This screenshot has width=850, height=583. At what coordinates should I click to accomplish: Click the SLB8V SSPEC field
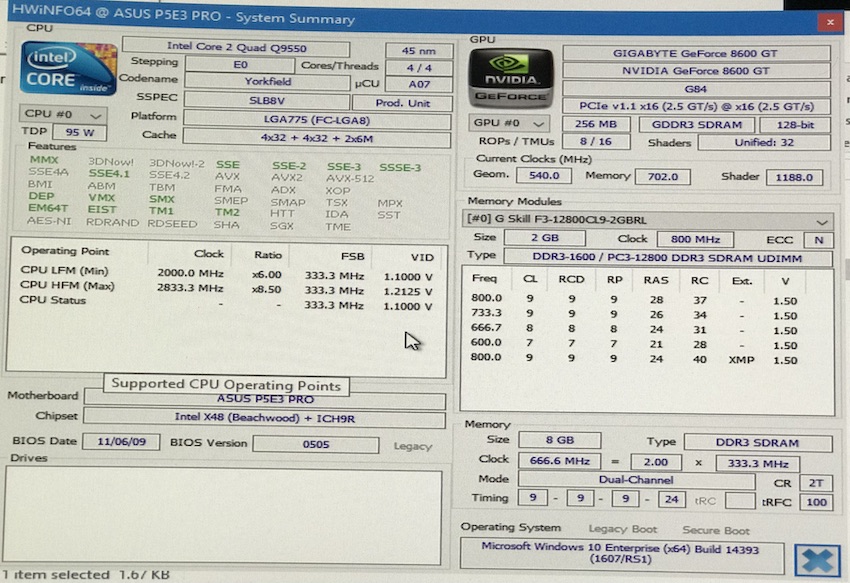[267, 100]
